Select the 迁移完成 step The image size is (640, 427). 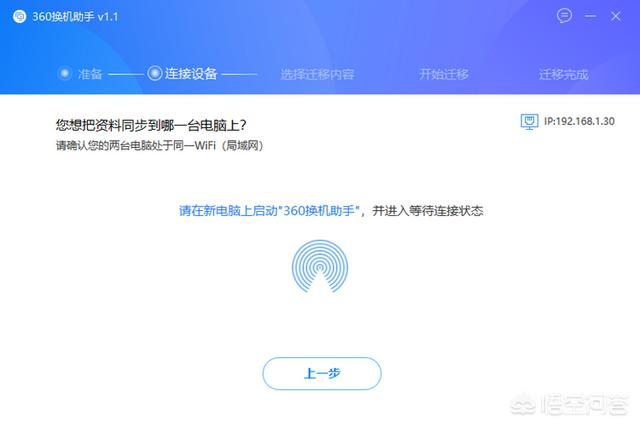(563, 74)
